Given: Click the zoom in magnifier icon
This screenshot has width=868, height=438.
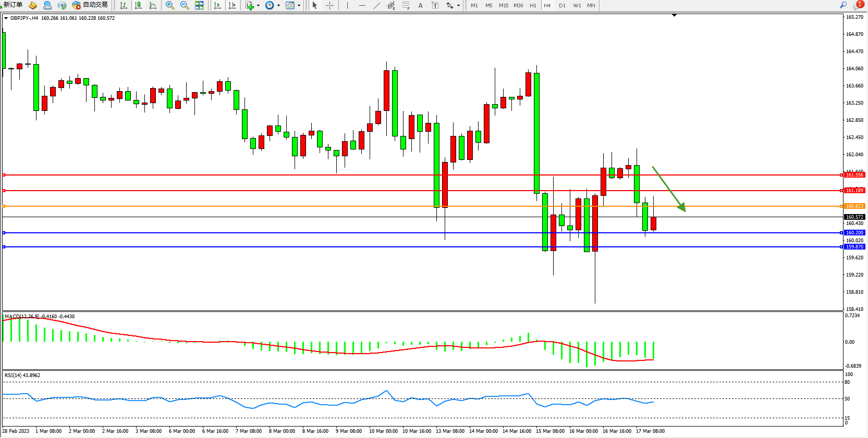Looking at the screenshot, I should tap(170, 5).
